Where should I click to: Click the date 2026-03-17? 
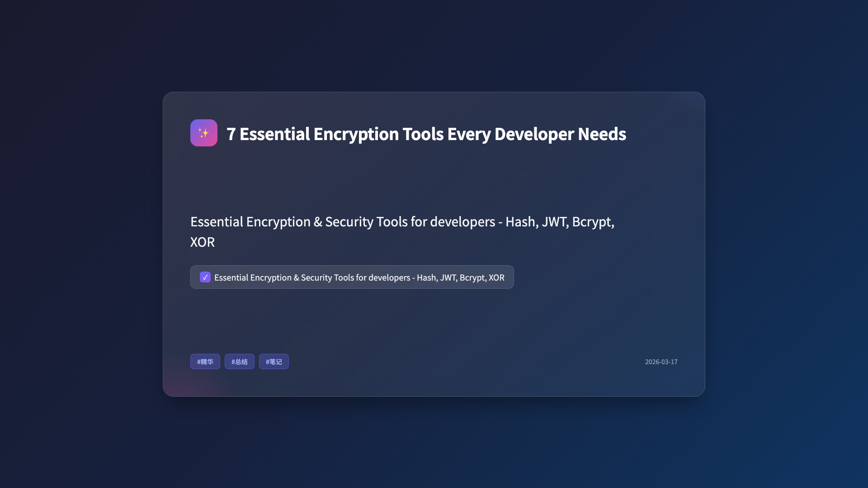click(x=661, y=362)
